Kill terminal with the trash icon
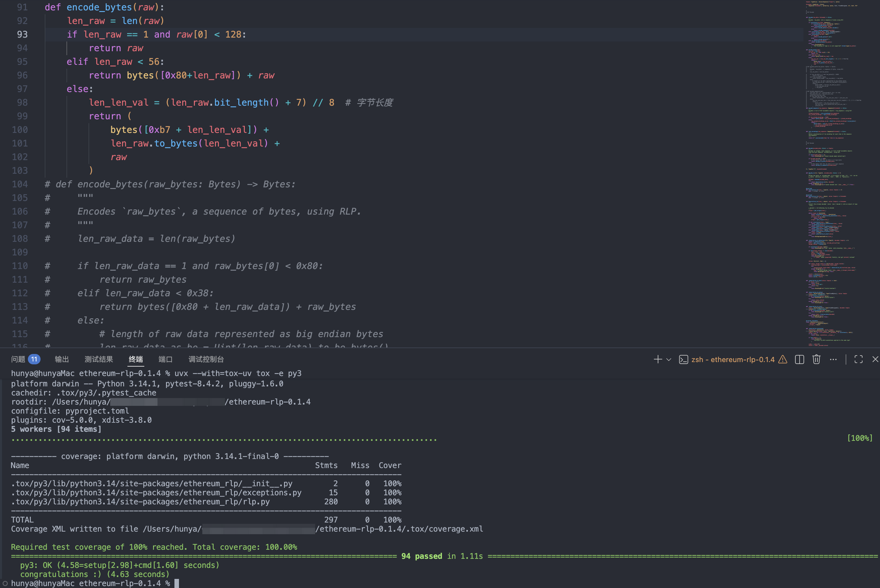The height and width of the screenshot is (588, 880). point(816,359)
